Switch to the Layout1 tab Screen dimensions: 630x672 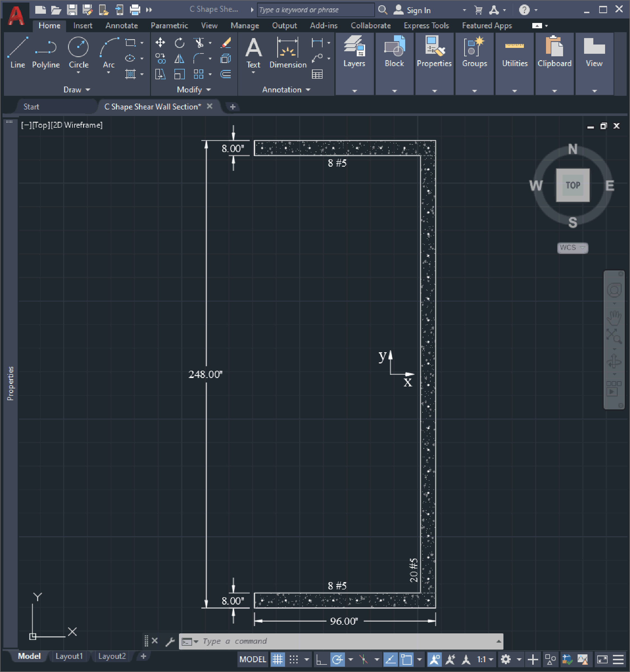(x=69, y=656)
